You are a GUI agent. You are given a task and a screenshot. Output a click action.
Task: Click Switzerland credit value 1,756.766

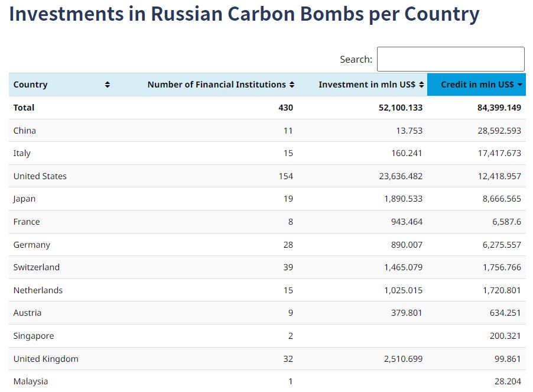(x=502, y=267)
